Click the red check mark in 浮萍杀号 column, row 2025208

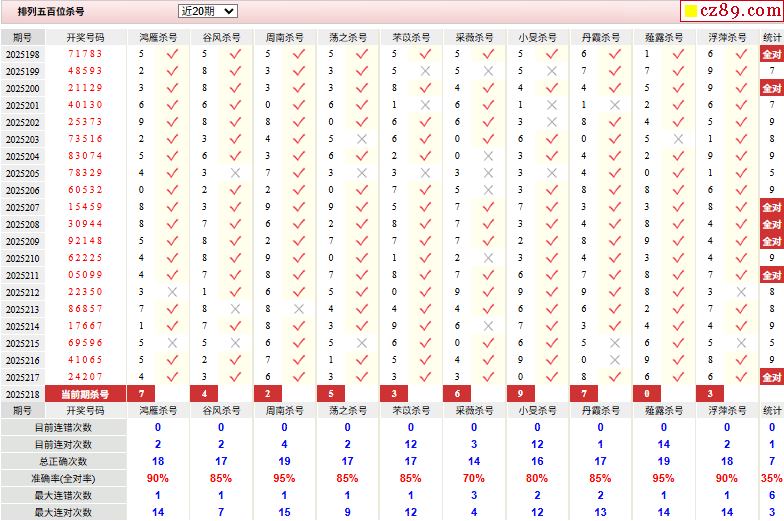tap(741, 224)
